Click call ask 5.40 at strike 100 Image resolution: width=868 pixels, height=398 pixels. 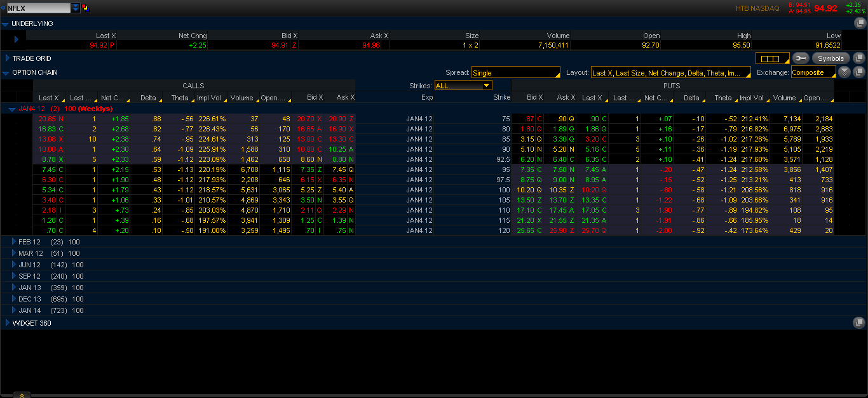[339, 190]
